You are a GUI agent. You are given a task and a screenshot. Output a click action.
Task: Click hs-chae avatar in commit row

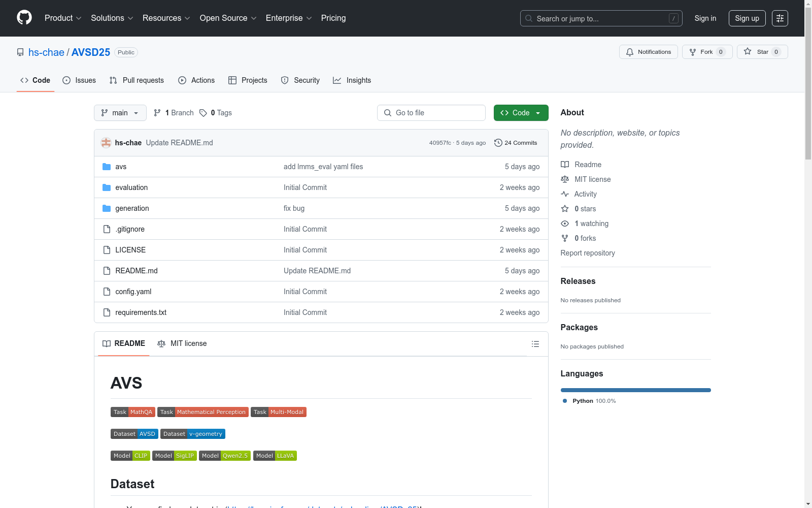coord(106,143)
